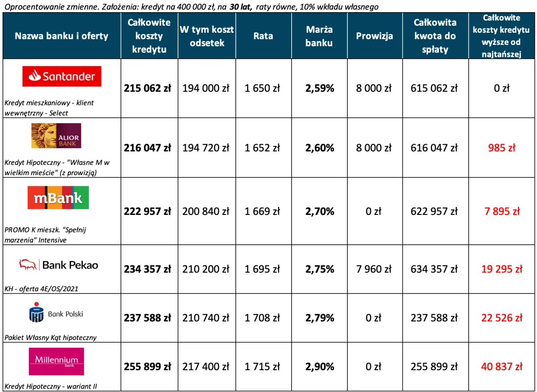Click the 'Nazwa banku i oferty' header
This screenshot has height=392, width=537.
point(61,36)
